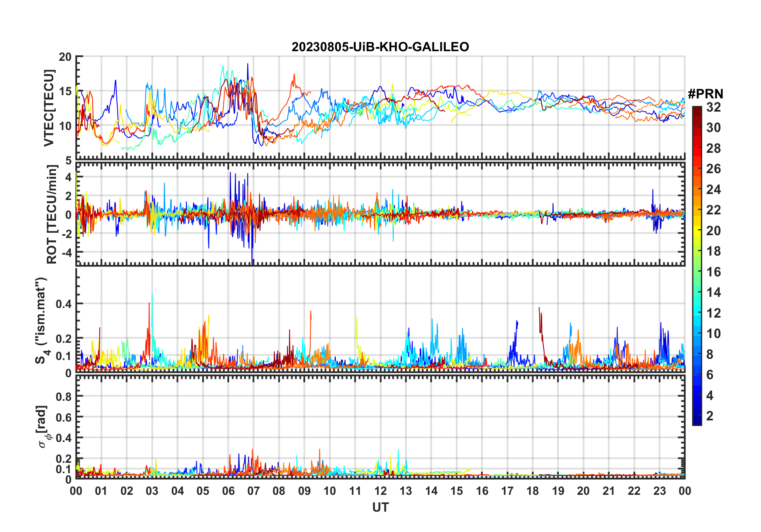Viewport: 761px width, 532px height.
Task: Click the x-axis hour label 07
Action: click(254, 491)
